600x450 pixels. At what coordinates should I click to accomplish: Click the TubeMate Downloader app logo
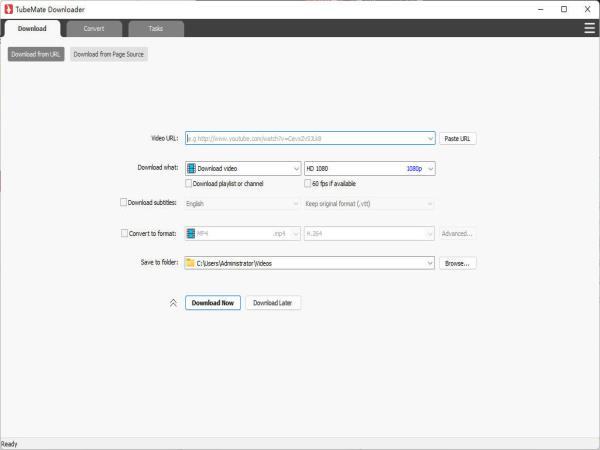(8, 9)
